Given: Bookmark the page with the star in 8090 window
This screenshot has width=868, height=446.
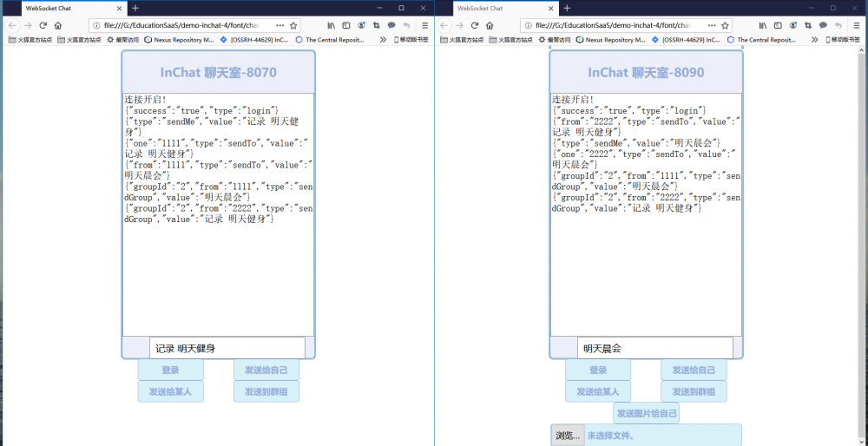Looking at the screenshot, I should click(x=725, y=25).
